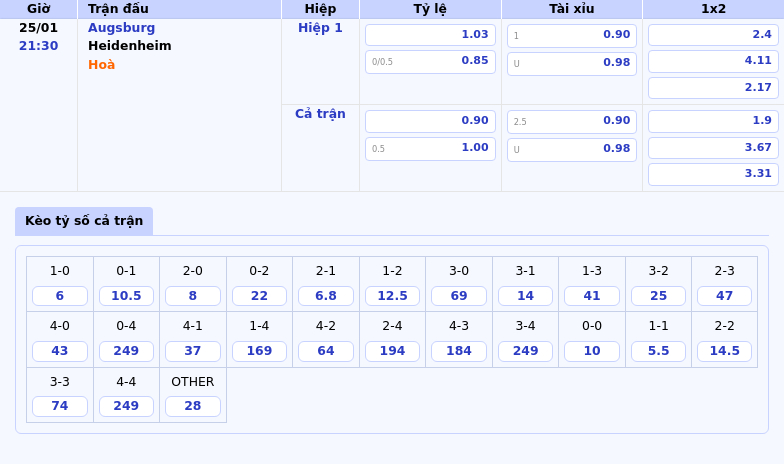This screenshot has height=464, width=784.
Task: Choose the 3.67 full-match 1x2 odds
Action: pyautogui.click(x=713, y=148)
